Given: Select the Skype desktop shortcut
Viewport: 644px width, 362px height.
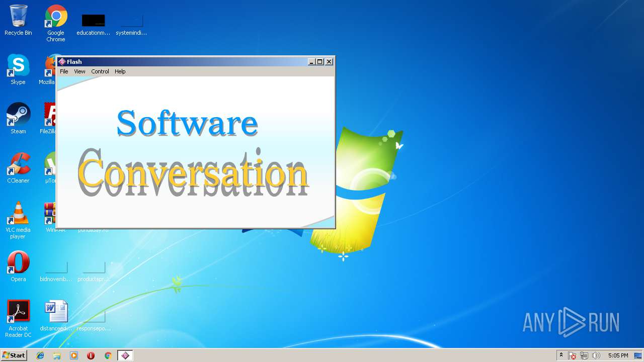Looking at the screenshot, I should click(x=18, y=69).
